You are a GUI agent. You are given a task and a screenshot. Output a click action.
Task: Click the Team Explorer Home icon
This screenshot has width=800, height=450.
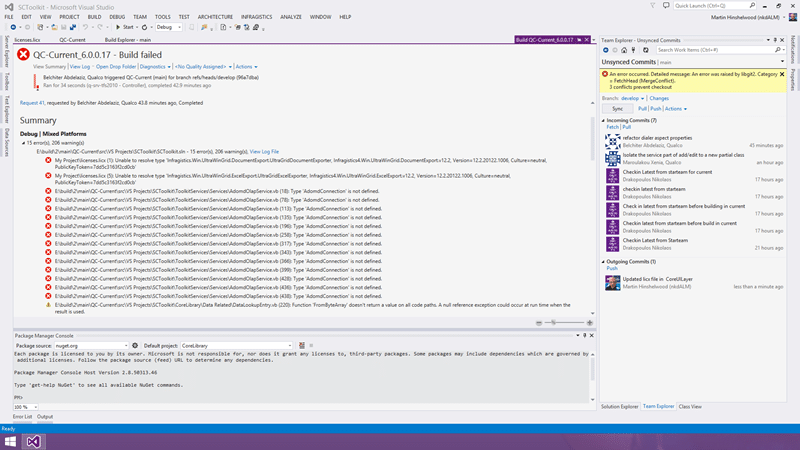pyautogui.click(x=624, y=50)
